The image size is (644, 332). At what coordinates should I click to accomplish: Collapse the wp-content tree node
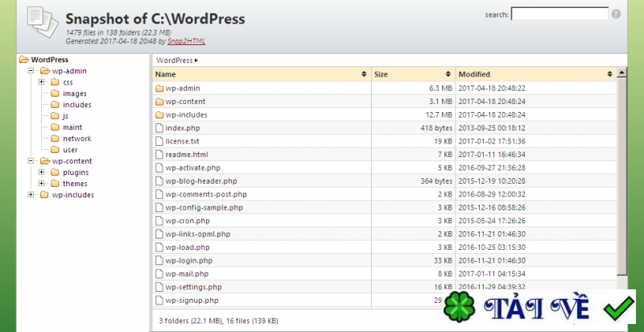(x=31, y=160)
